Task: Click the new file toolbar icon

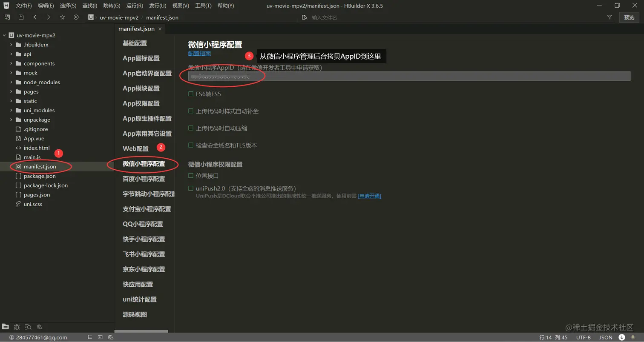Action: coord(7,17)
